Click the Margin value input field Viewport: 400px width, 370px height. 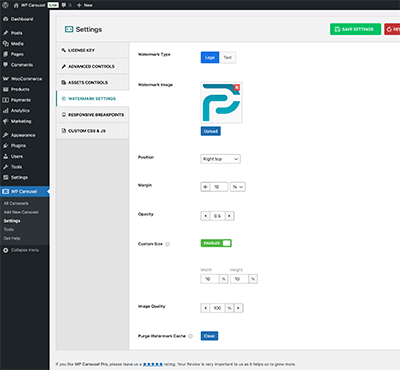[219, 187]
